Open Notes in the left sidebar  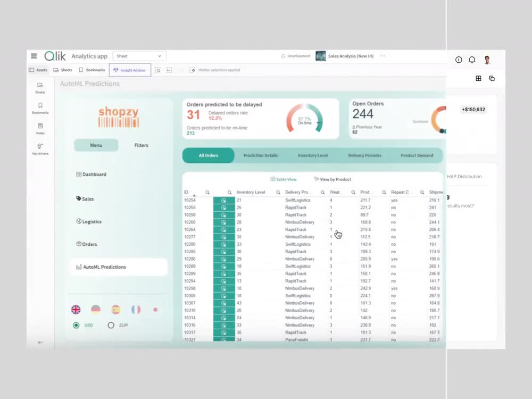[x=40, y=129]
